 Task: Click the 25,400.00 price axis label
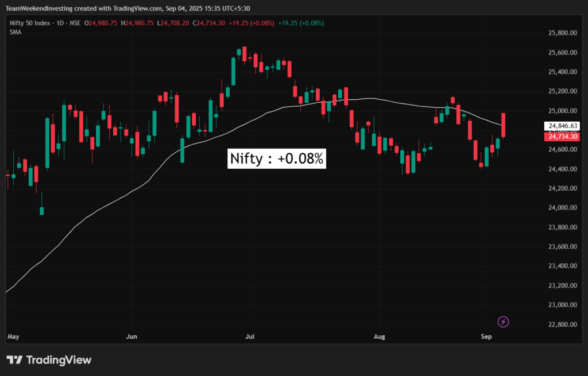click(563, 72)
